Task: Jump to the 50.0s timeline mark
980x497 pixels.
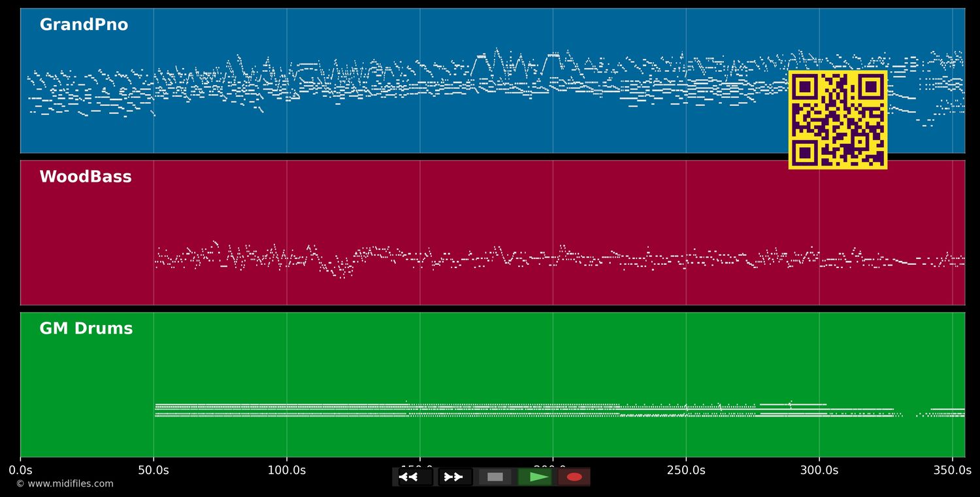Action: point(154,470)
